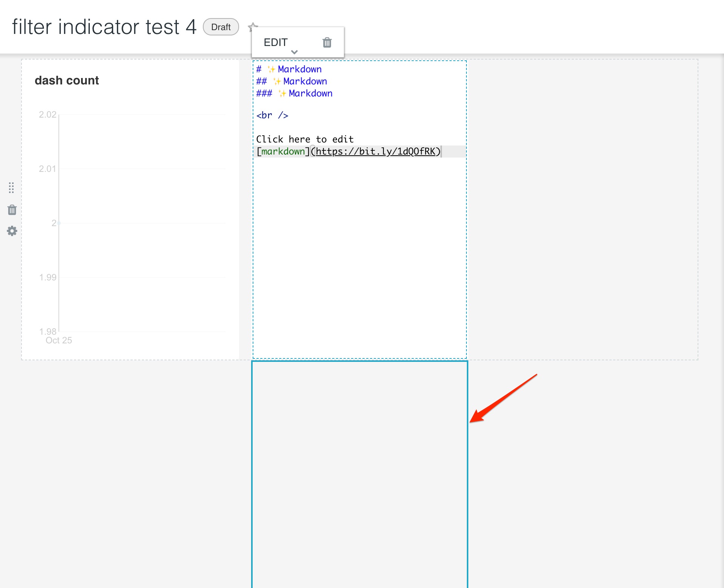
Task: Click the '### Markdown' line in editor
Action: coord(294,93)
